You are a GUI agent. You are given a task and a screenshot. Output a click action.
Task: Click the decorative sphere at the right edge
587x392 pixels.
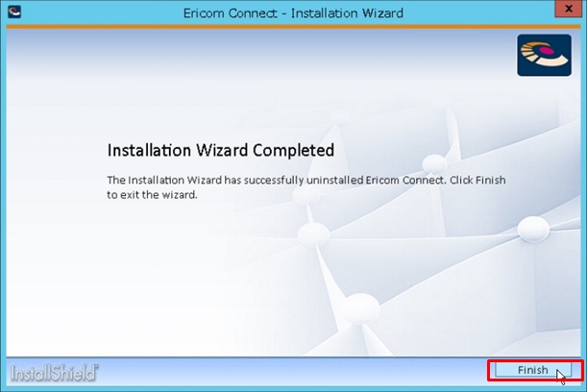point(533,229)
